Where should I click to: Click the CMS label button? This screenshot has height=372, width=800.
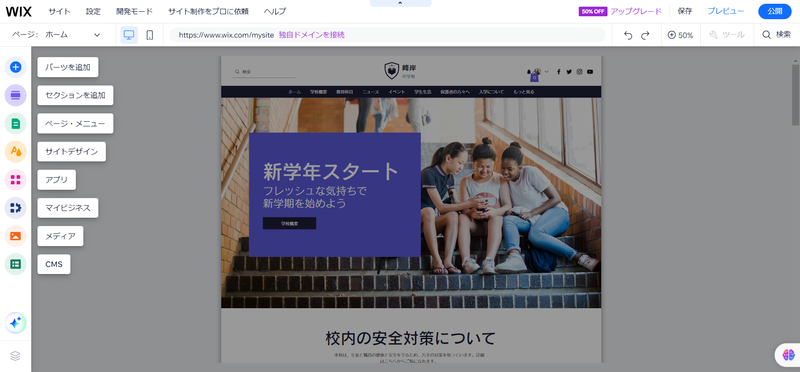click(54, 264)
